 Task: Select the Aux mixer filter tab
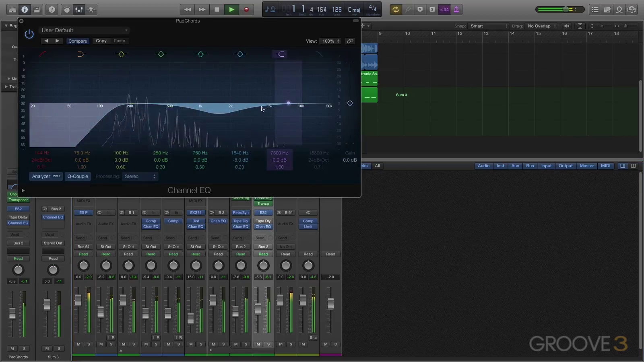[515, 166]
